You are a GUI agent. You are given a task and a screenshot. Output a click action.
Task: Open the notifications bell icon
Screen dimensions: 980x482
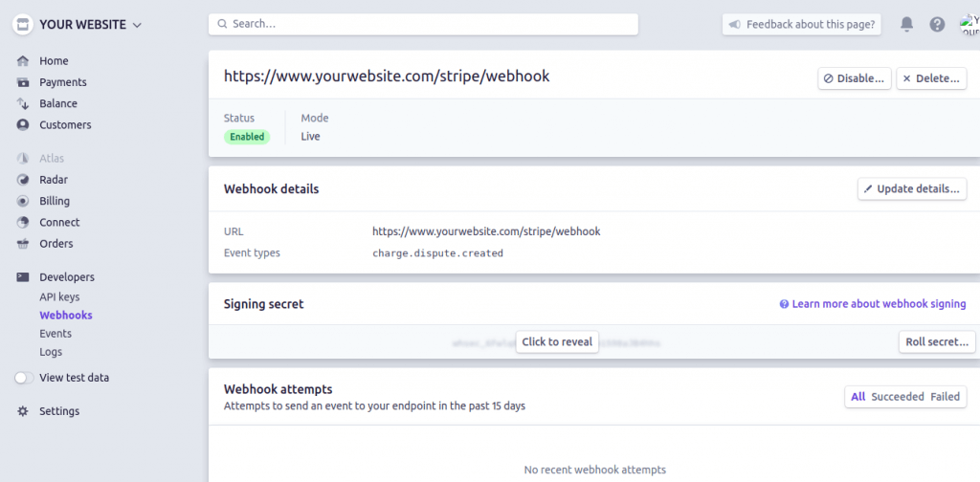906,24
